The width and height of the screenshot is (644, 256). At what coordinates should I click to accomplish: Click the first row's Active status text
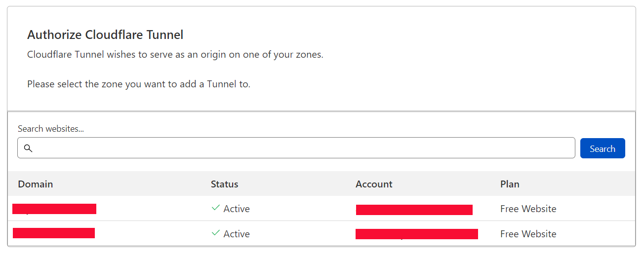coord(237,209)
